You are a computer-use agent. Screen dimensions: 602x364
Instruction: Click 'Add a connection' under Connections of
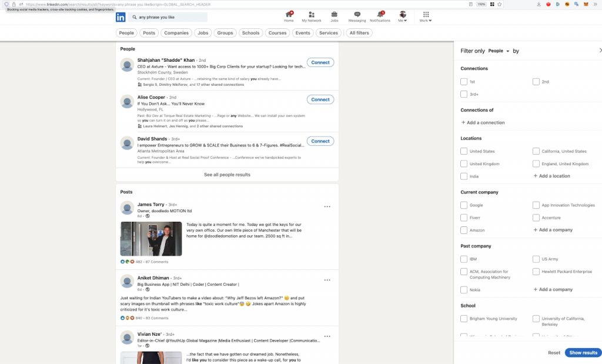[x=483, y=122]
